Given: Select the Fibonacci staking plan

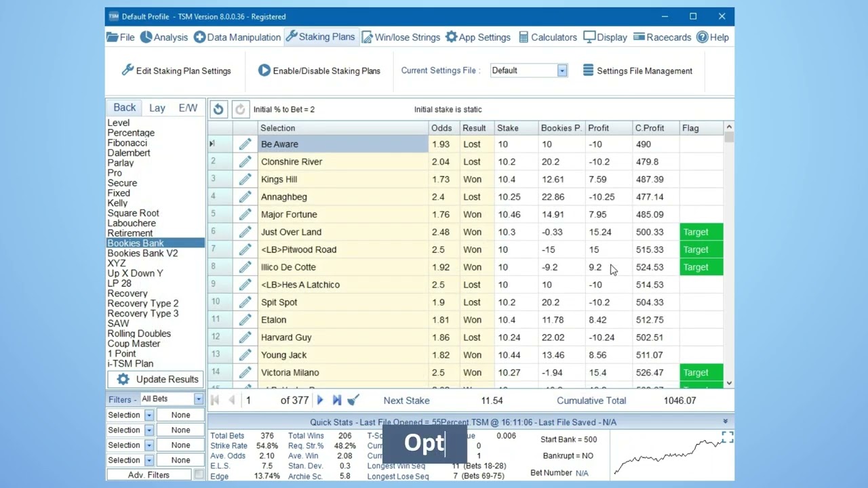Looking at the screenshot, I should pyautogui.click(x=127, y=143).
